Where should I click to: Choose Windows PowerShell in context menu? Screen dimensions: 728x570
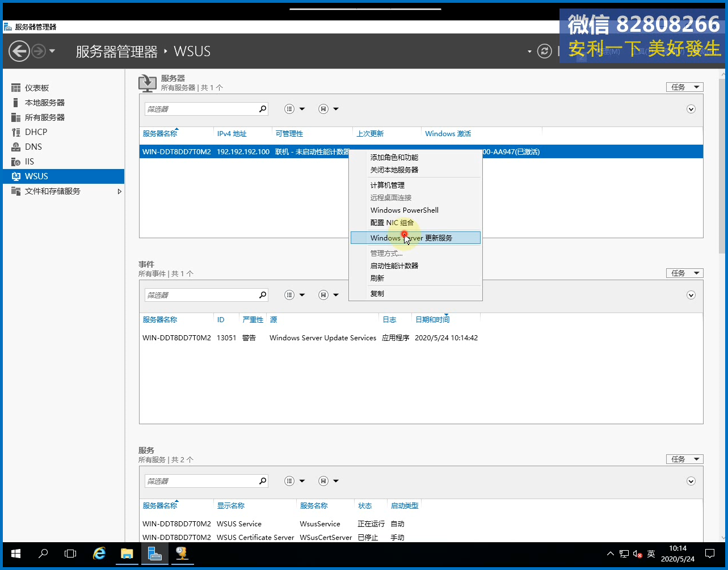(415, 210)
